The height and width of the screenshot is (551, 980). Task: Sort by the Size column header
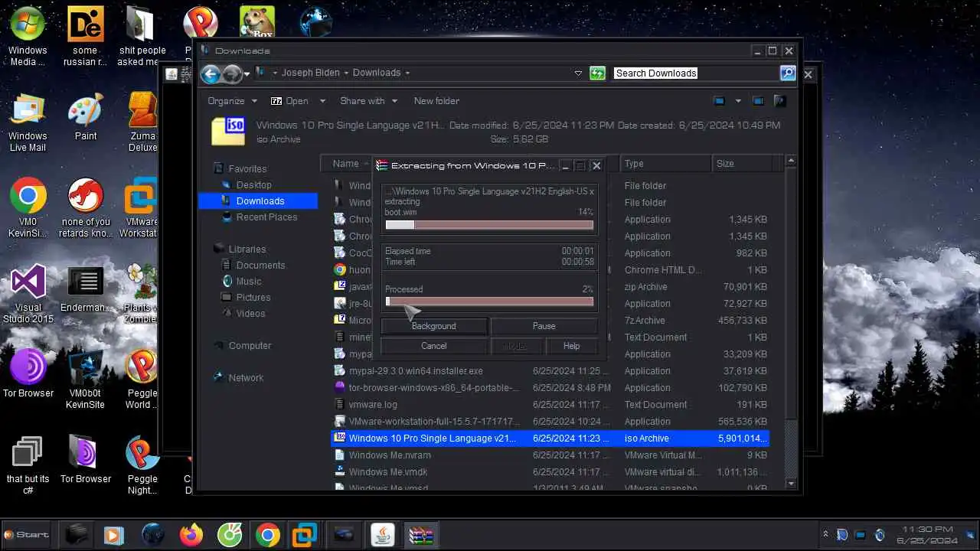click(x=741, y=164)
